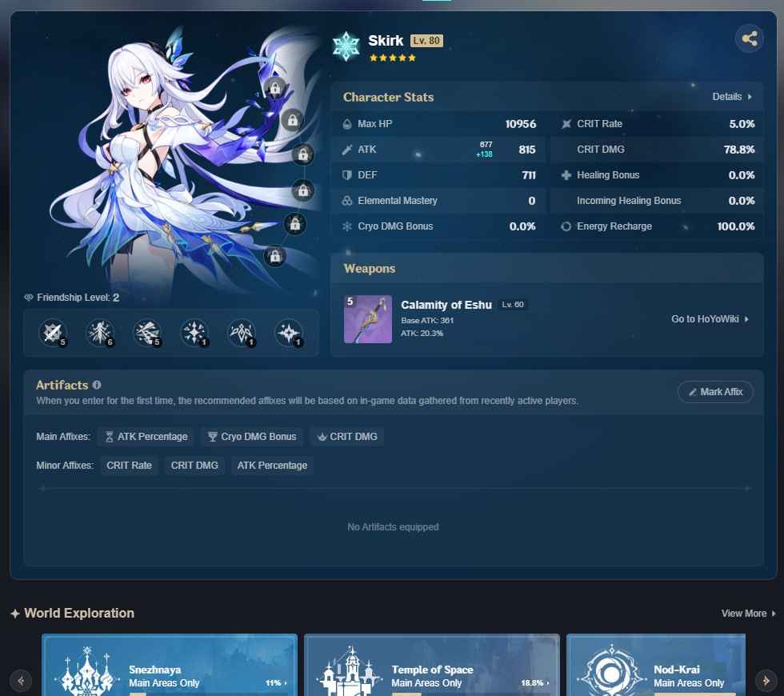Viewport: 784px width, 696px height.
Task: Select Cryo DMG Bonus main affix tag
Action: coord(252,437)
